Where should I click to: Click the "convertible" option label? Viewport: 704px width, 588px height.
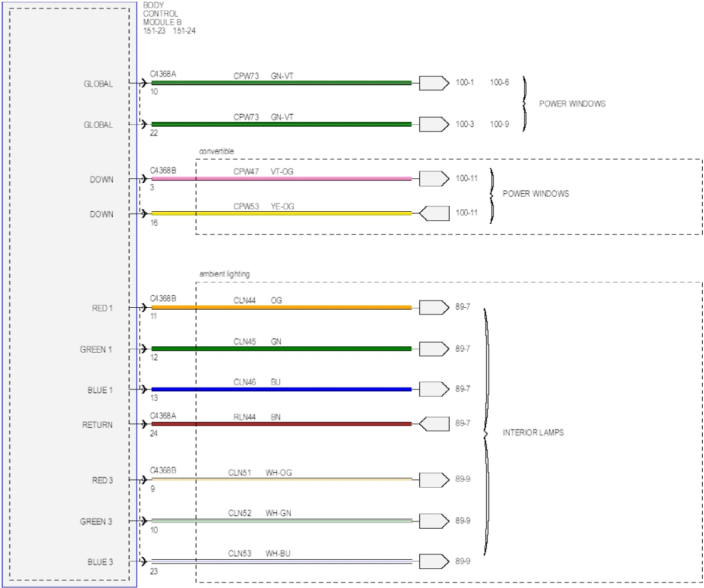point(216,151)
